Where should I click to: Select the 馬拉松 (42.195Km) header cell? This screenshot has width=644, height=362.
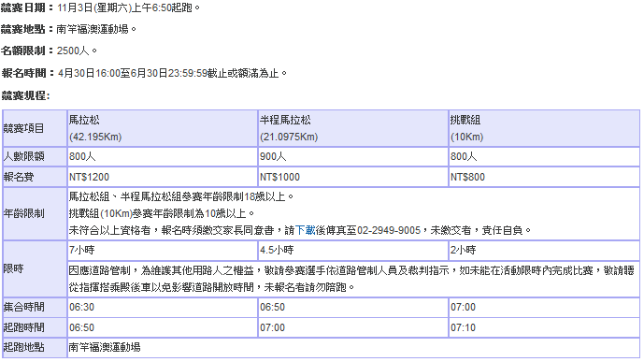[163, 128]
